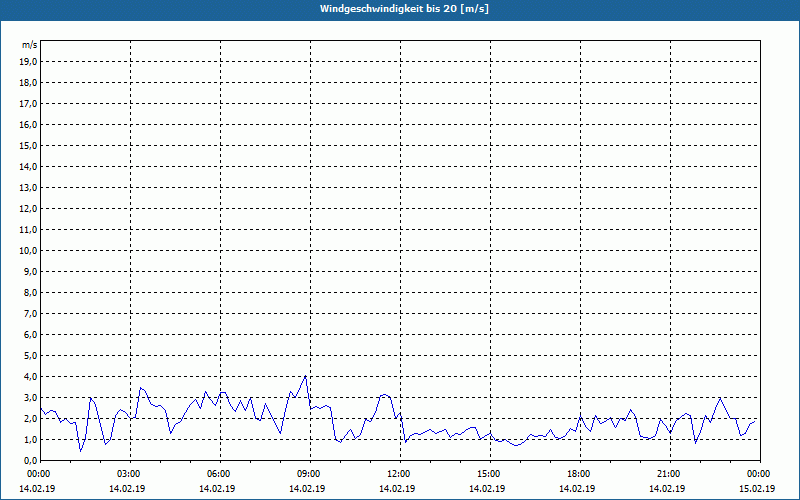800x500 pixels.
Task: Click the 15,0 y-axis label
Action: pos(28,145)
